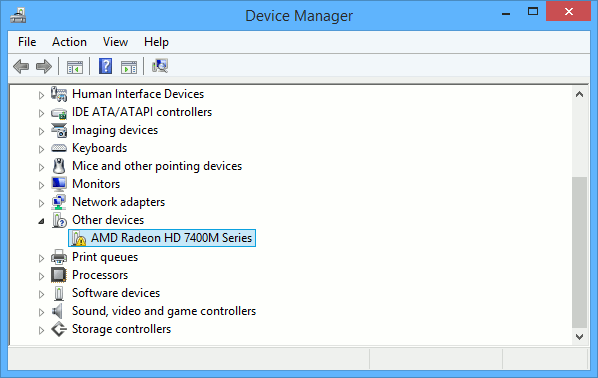
Task: Select Sound, video and game controllers label
Action: pos(164,311)
